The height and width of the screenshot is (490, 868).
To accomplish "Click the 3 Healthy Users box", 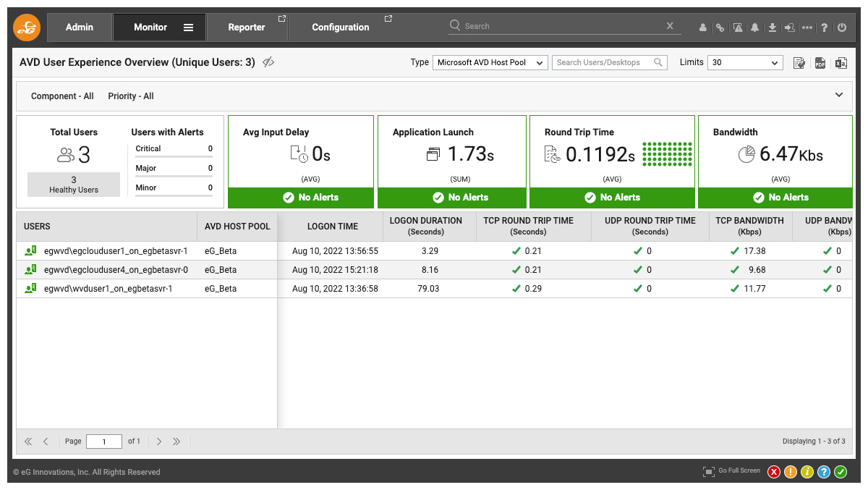I will 74,185.
